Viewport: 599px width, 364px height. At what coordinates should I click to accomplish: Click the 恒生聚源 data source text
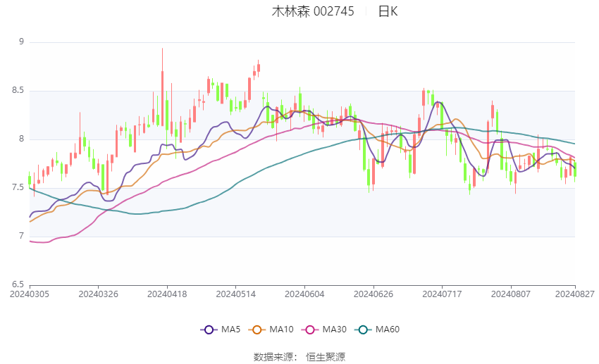point(326,357)
